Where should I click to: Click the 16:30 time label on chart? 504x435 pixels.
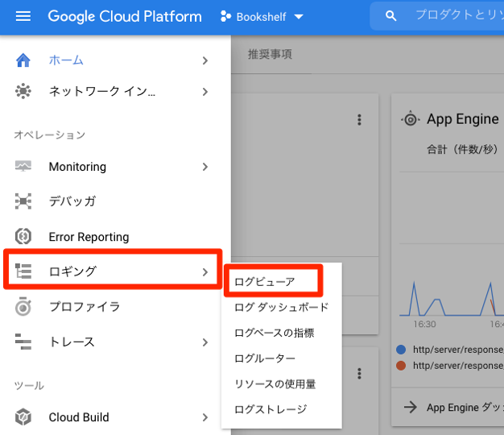pos(424,324)
